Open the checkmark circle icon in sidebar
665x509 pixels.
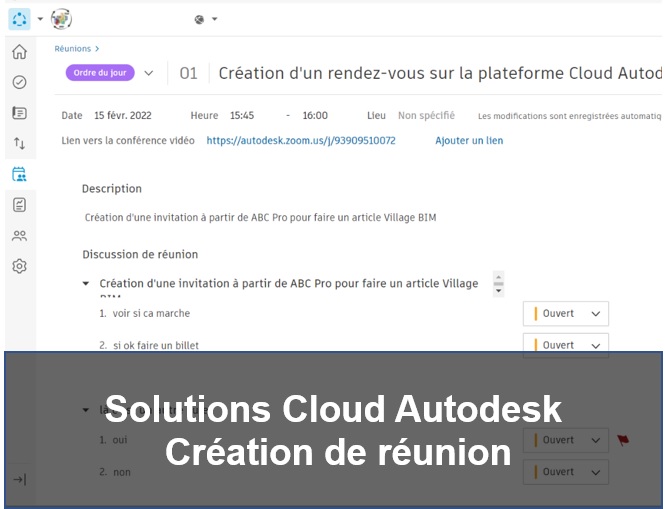click(x=20, y=82)
